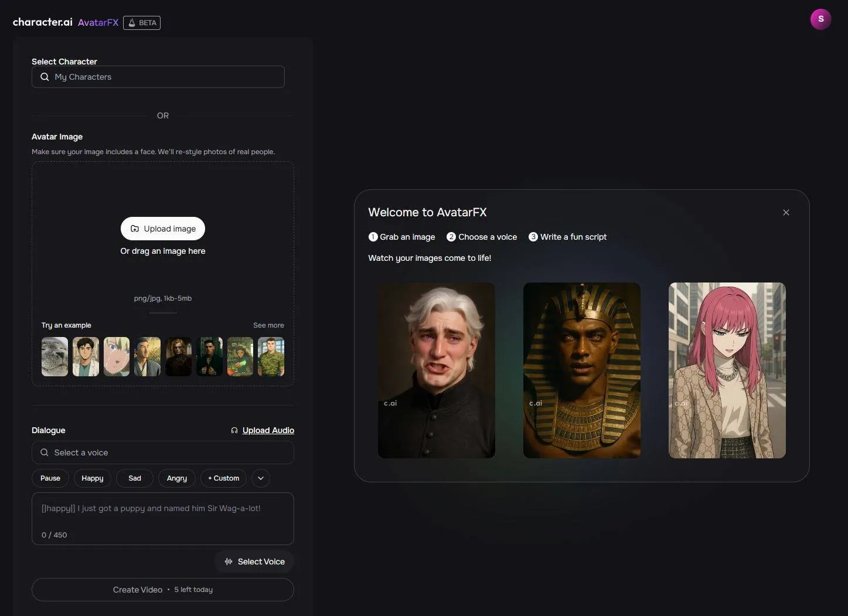Click the 'Select Character' label
The width and height of the screenshot is (848, 616).
(x=64, y=62)
